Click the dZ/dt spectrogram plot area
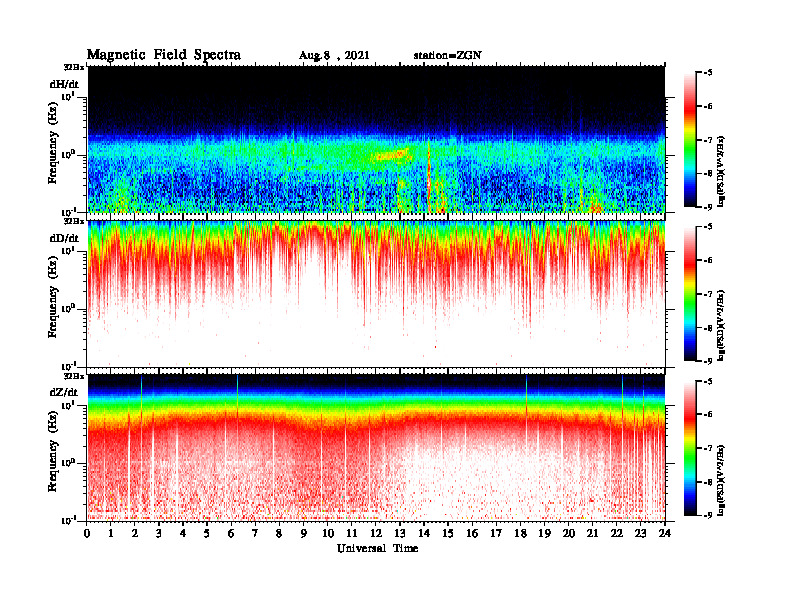The image size is (792, 612). point(376,447)
